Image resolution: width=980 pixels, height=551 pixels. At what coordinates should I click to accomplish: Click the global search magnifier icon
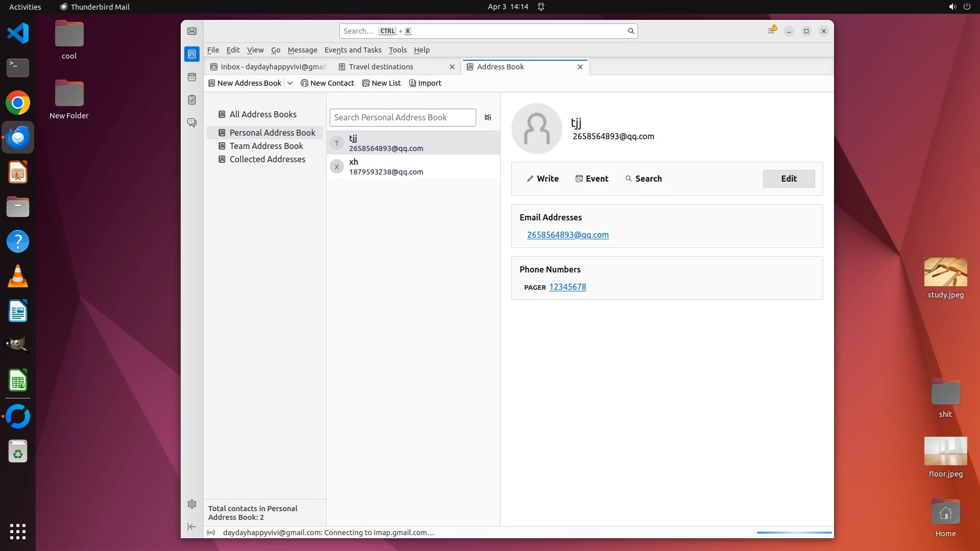(631, 31)
